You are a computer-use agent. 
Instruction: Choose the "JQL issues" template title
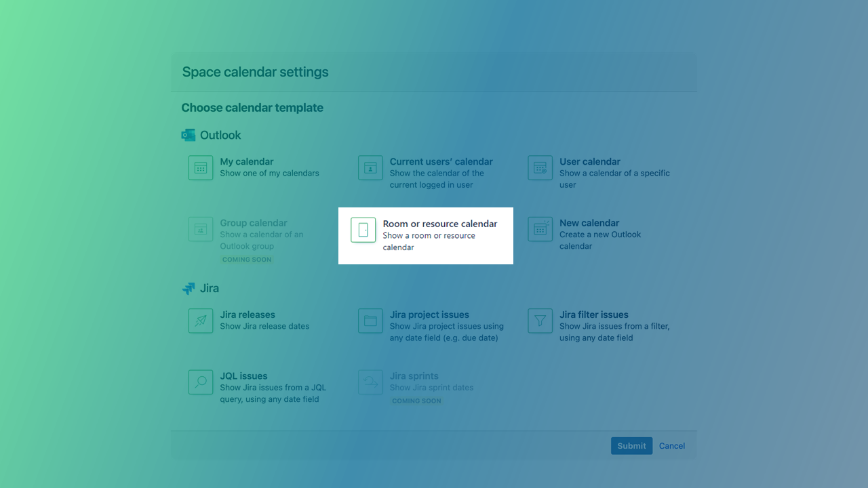[243, 376]
